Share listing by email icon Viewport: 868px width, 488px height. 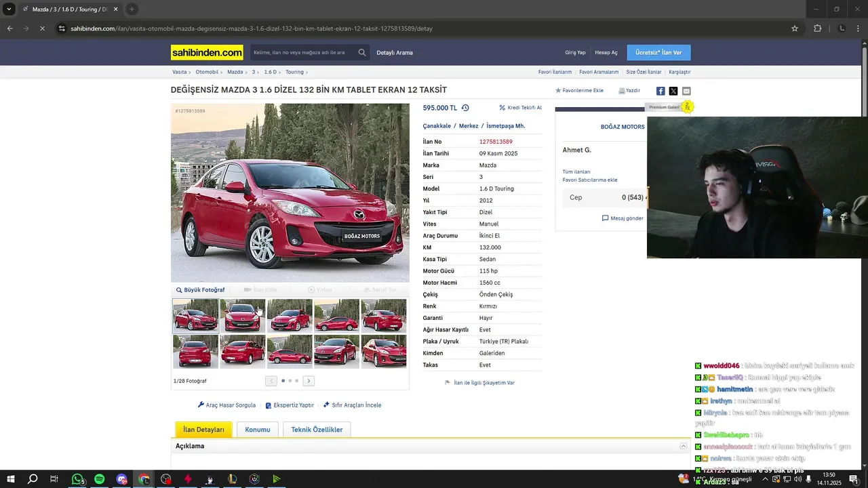pos(686,91)
